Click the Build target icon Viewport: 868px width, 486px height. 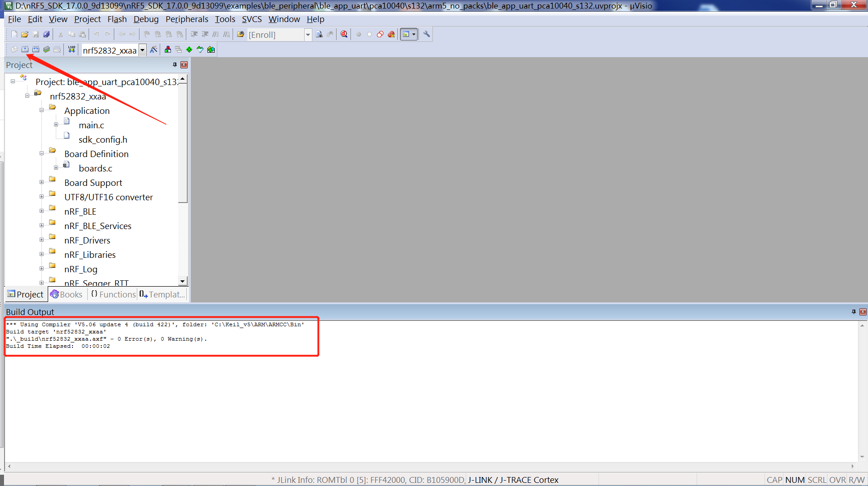25,49
